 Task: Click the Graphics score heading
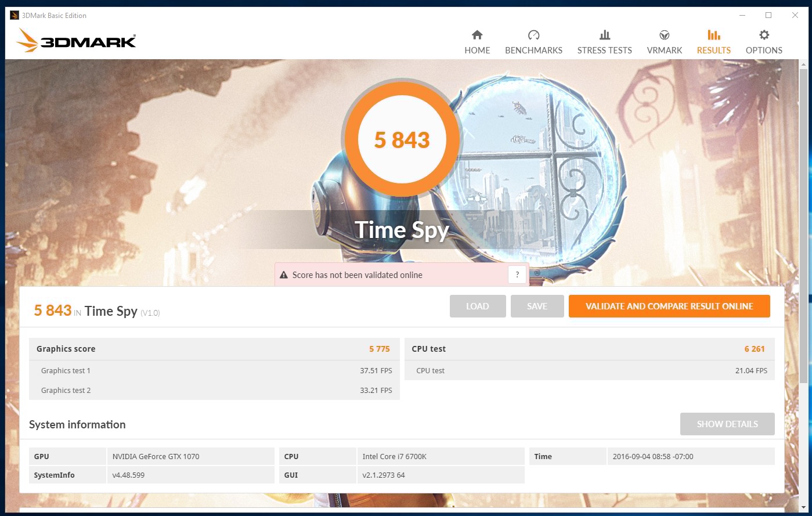66,349
